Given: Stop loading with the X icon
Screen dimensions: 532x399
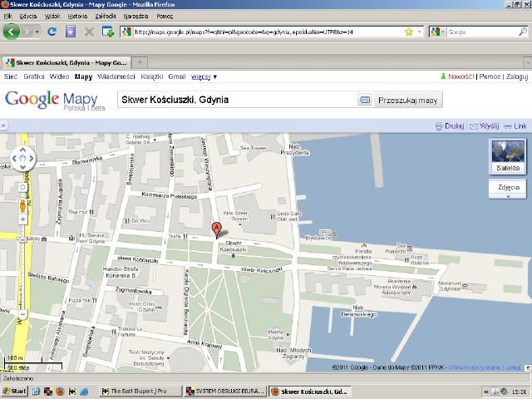Looking at the screenshot, I should tap(89, 32).
